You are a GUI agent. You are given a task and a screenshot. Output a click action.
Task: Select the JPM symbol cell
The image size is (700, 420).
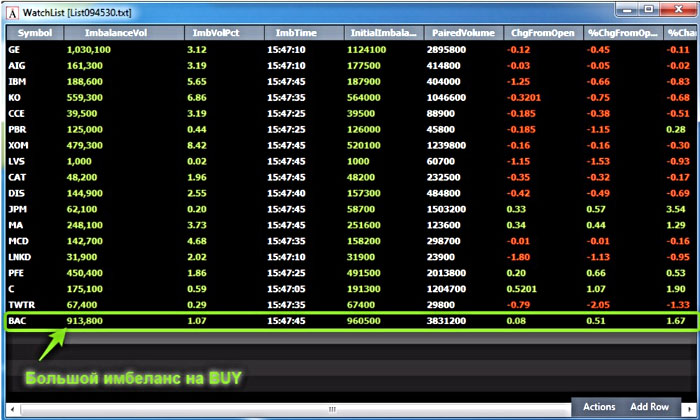17,209
